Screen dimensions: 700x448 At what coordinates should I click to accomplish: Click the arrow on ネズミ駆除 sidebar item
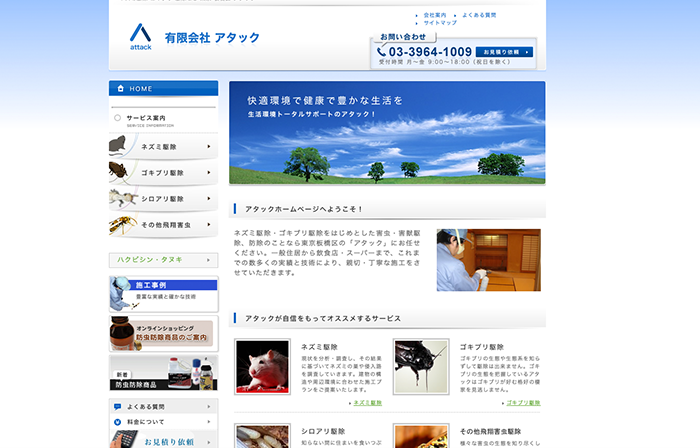pyautogui.click(x=208, y=146)
